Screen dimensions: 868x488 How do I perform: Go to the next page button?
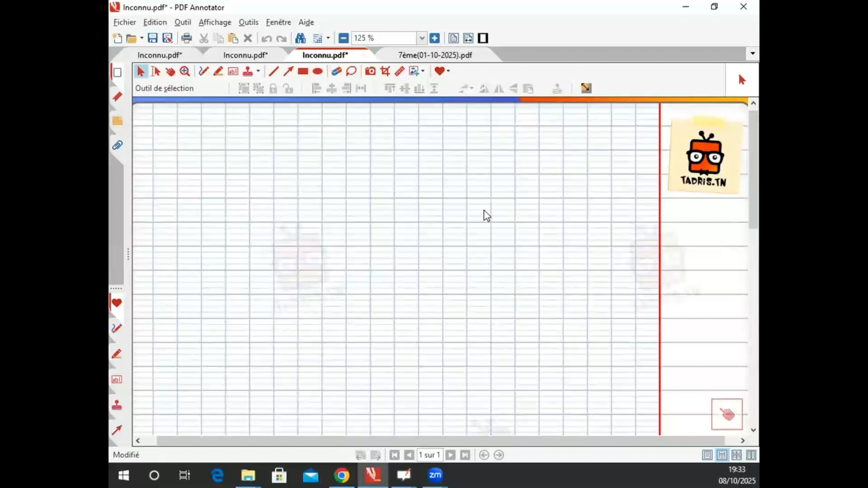450,455
